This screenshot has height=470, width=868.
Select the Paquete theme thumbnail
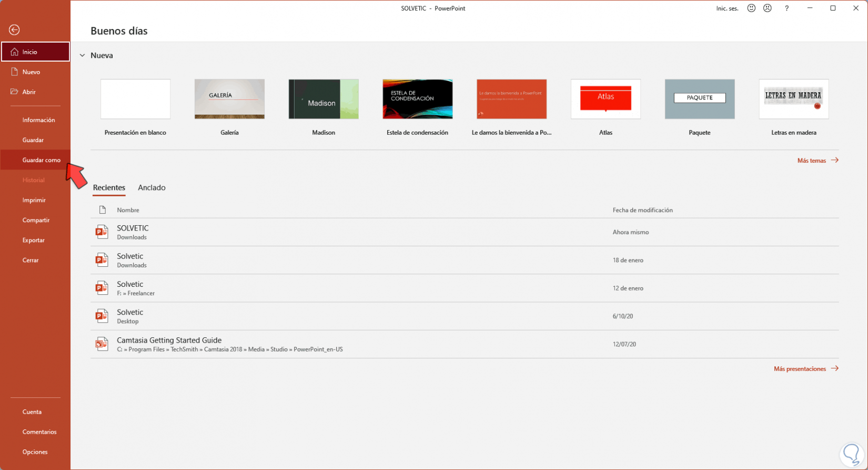700,99
